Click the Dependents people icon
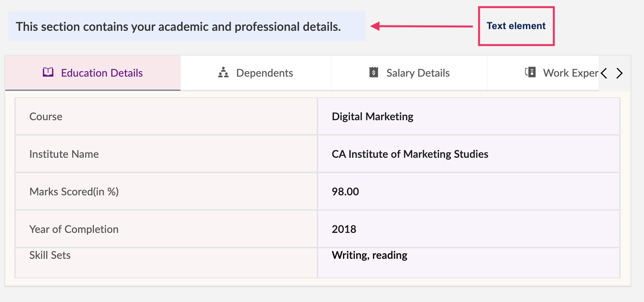644x302 pixels. coord(223,72)
